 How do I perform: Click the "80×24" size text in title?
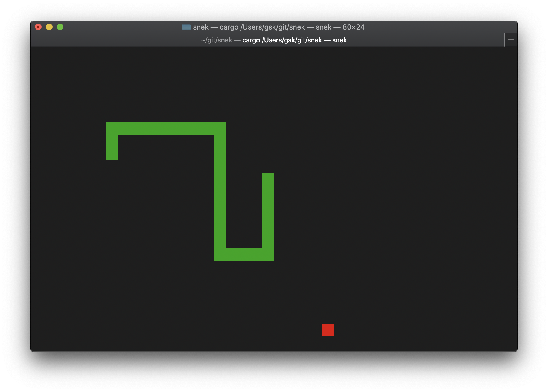[x=353, y=27]
